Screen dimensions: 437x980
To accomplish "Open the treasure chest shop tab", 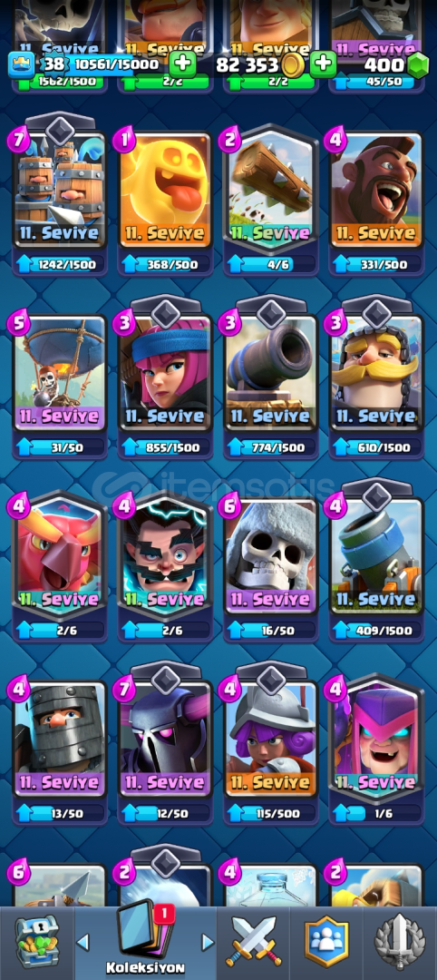I will (x=36, y=942).
